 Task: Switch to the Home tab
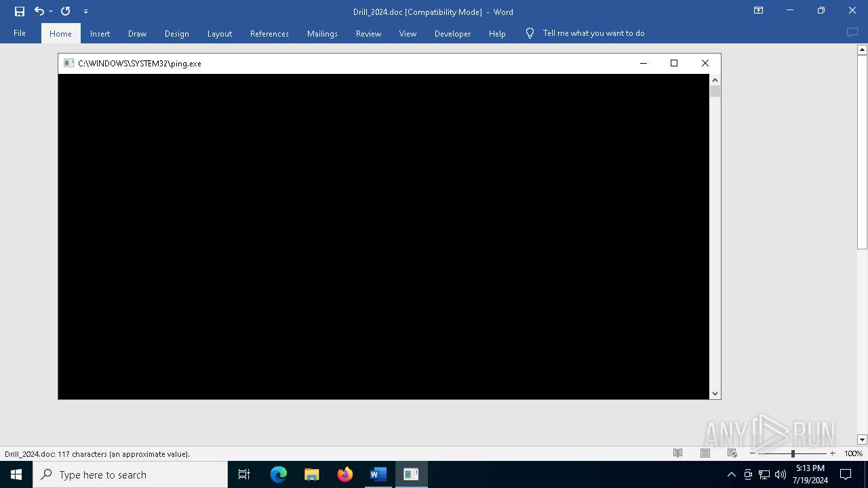tap(60, 33)
